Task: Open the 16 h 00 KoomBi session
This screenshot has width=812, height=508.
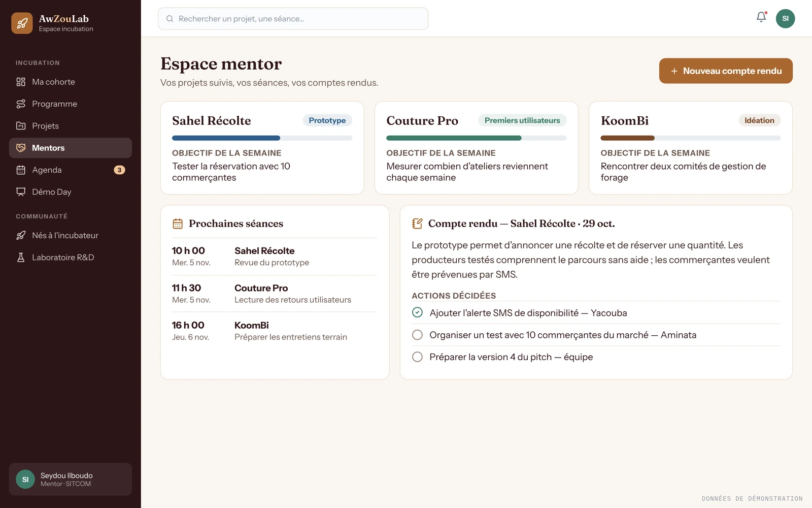Action: [x=275, y=331]
